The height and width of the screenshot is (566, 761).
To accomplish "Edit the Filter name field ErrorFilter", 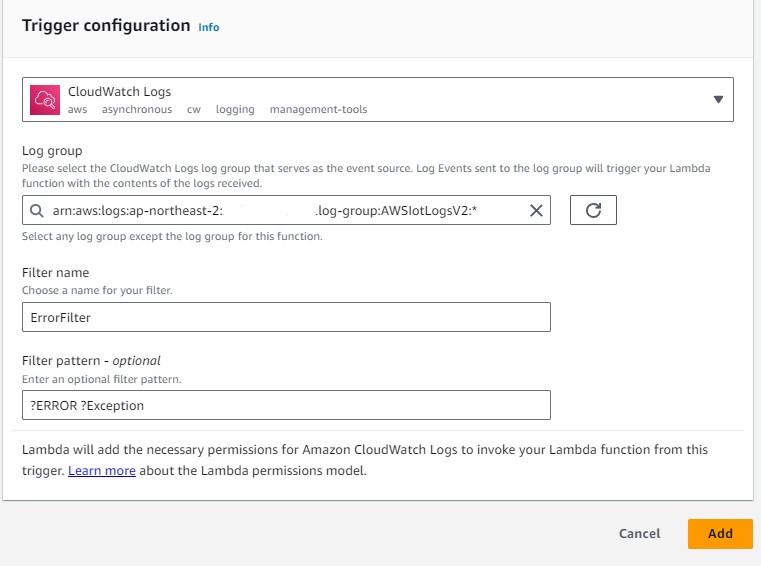I will 286,317.
